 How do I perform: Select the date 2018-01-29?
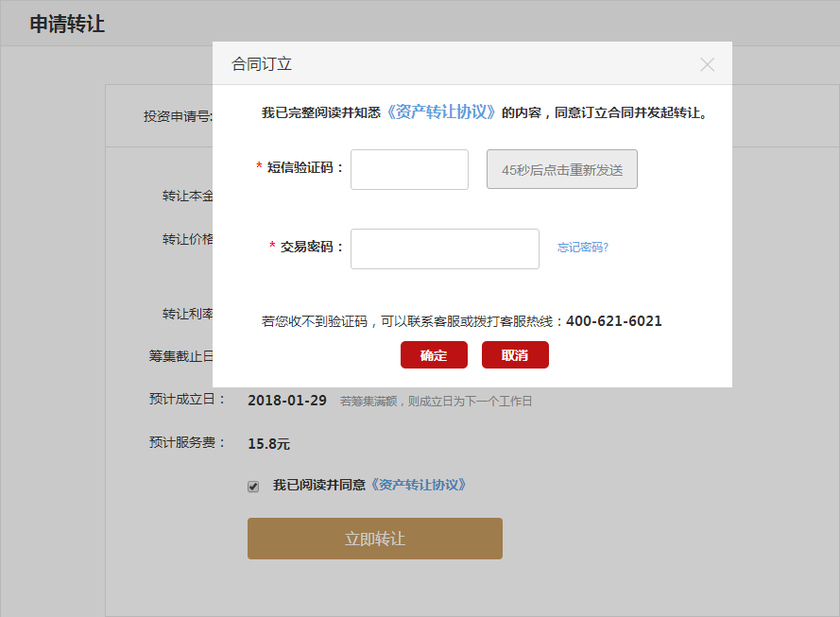click(286, 401)
